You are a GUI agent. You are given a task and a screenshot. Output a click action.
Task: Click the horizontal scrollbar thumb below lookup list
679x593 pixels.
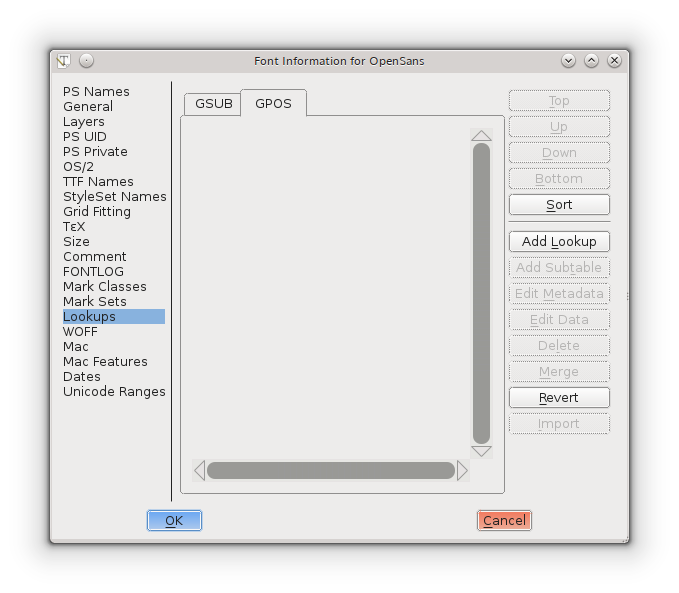(330, 470)
